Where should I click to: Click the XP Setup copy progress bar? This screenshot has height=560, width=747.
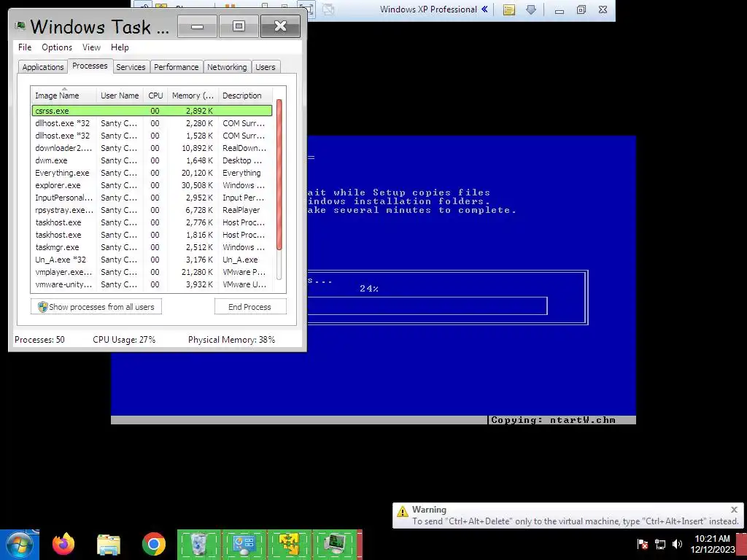coord(427,306)
